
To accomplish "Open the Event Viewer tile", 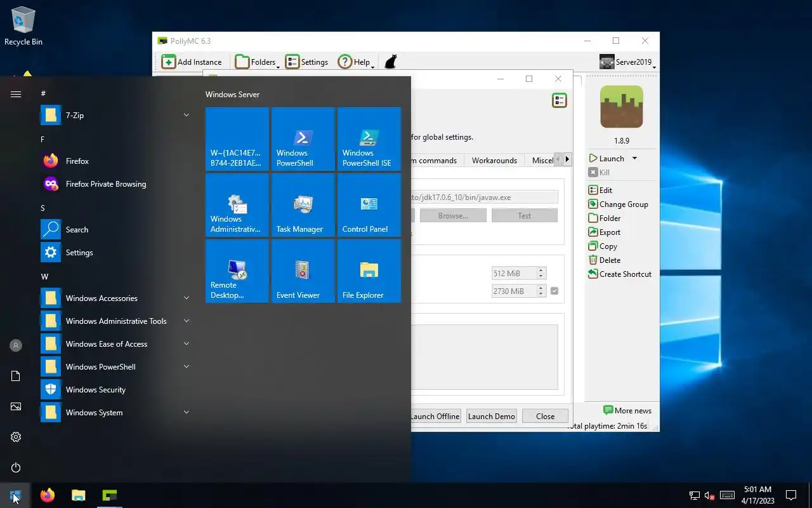I will pyautogui.click(x=303, y=271).
